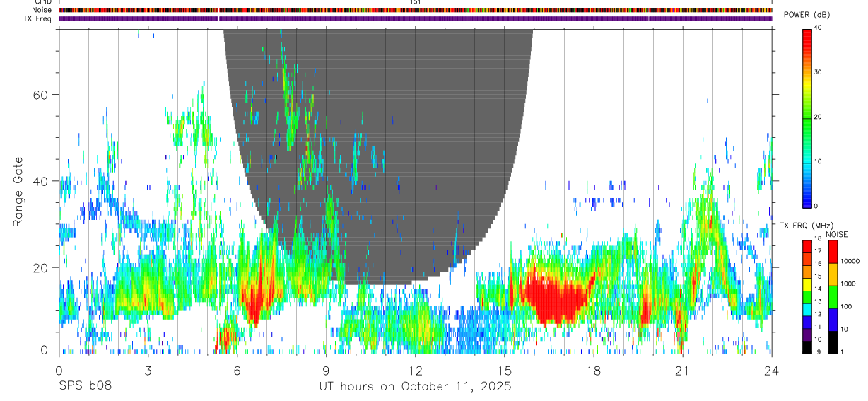
Task: Click the '24' tick on UT hours axis
Action: (x=772, y=370)
